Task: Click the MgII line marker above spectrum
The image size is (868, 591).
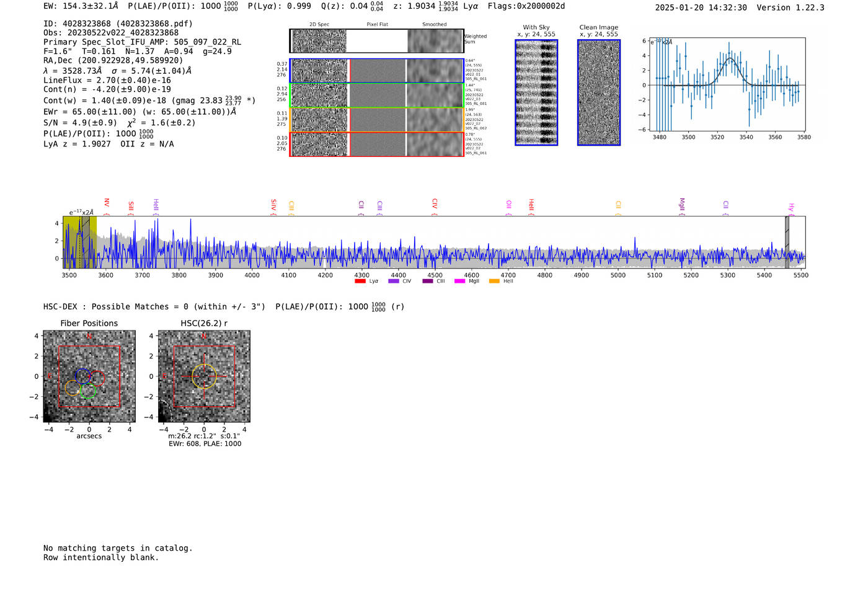Action: click(x=681, y=207)
